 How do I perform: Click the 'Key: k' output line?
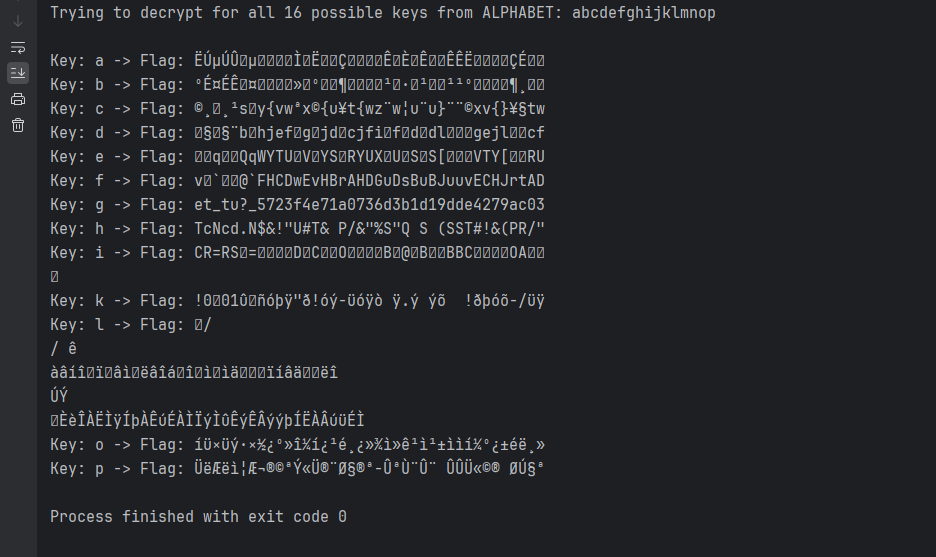point(297,300)
